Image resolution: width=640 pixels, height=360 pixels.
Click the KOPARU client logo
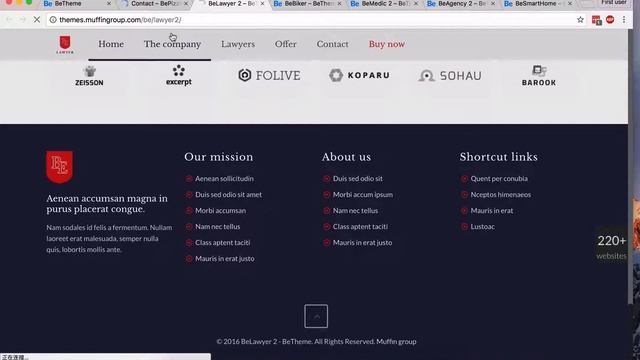tap(360, 75)
